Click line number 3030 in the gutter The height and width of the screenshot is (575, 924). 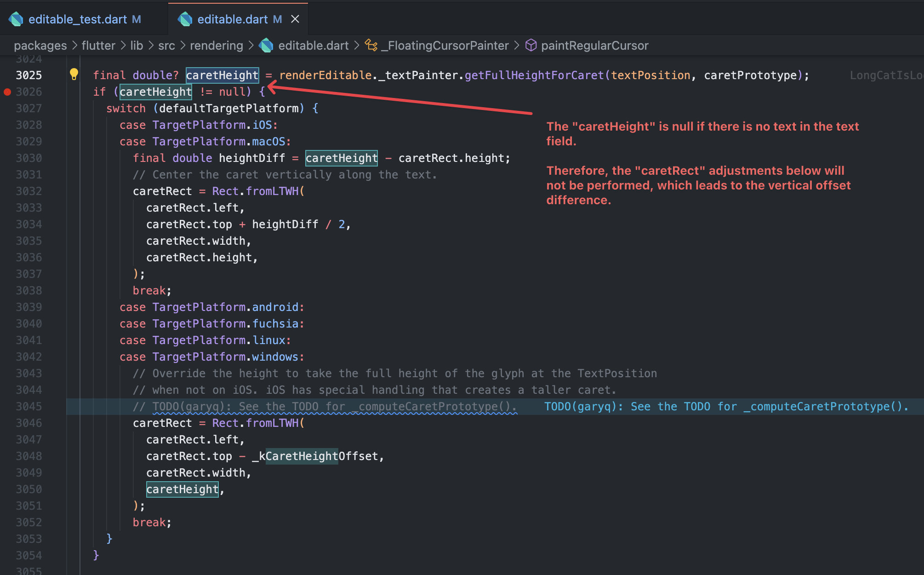29,158
